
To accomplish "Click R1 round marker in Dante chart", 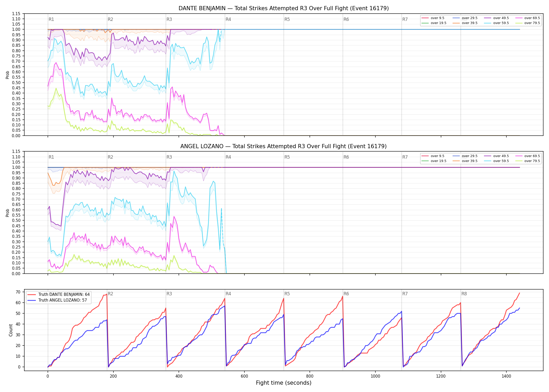I will pyautogui.click(x=51, y=19).
